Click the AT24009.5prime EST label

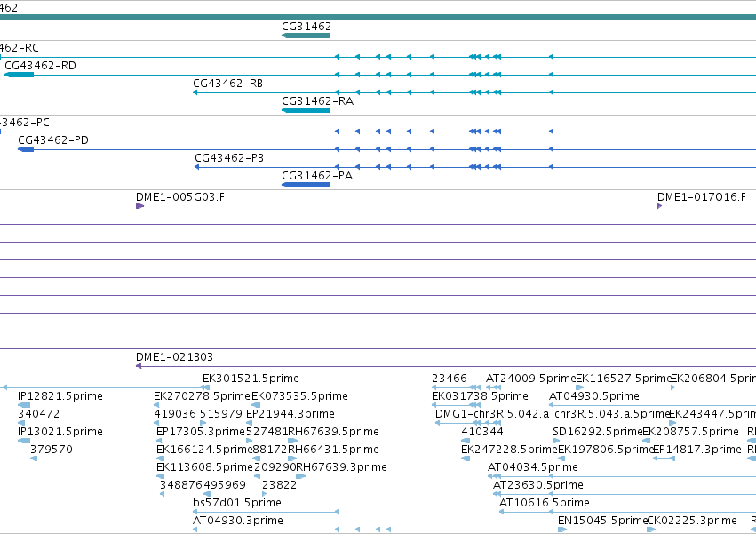(x=531, y=379)
